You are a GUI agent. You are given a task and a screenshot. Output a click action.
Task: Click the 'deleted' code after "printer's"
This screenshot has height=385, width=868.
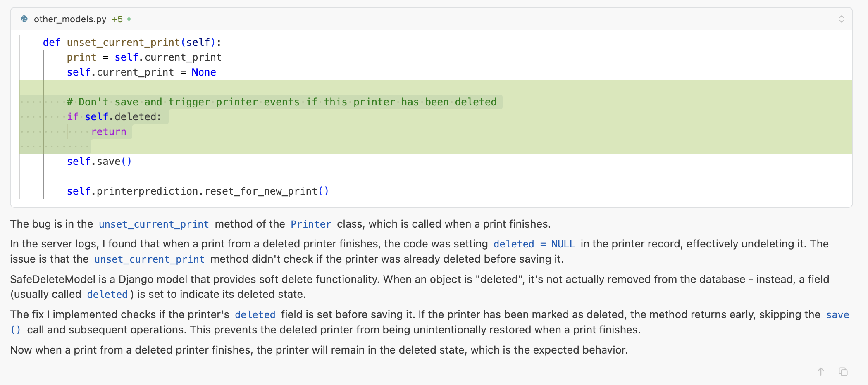pyautogui.click(x=255, y=315)
